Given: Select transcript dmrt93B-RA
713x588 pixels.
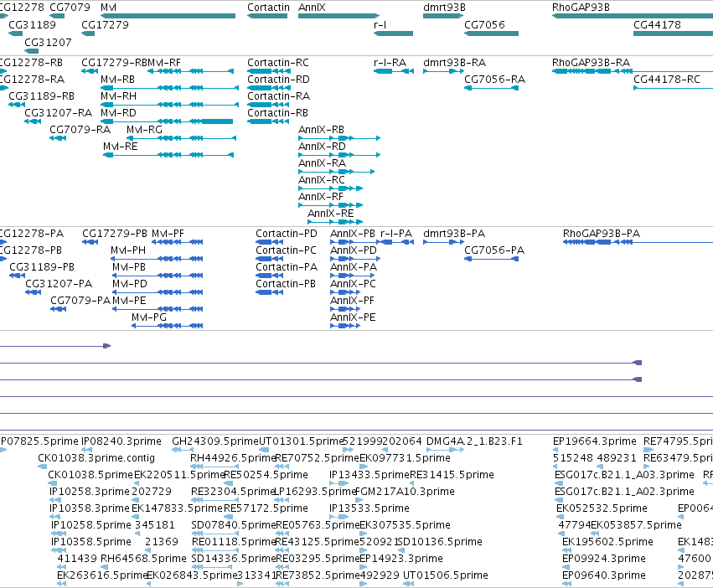Looking at the screenshot, I should click(454, 62).
